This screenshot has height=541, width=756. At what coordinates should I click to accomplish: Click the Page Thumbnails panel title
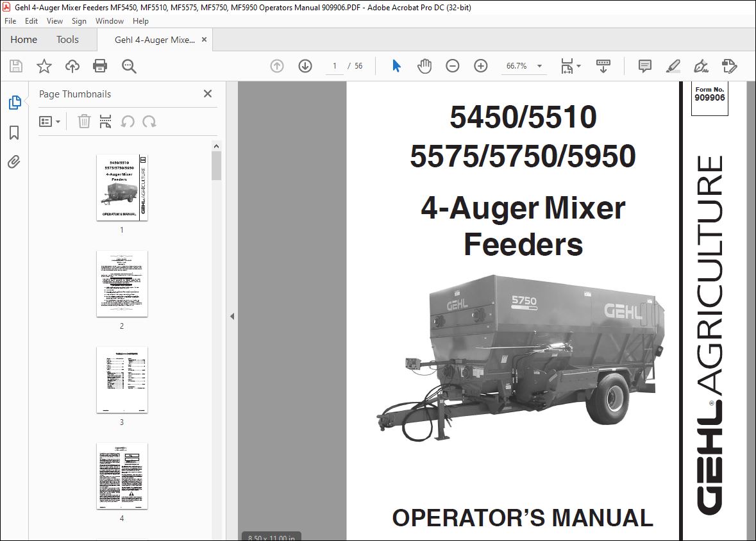[x=75, y=94]
